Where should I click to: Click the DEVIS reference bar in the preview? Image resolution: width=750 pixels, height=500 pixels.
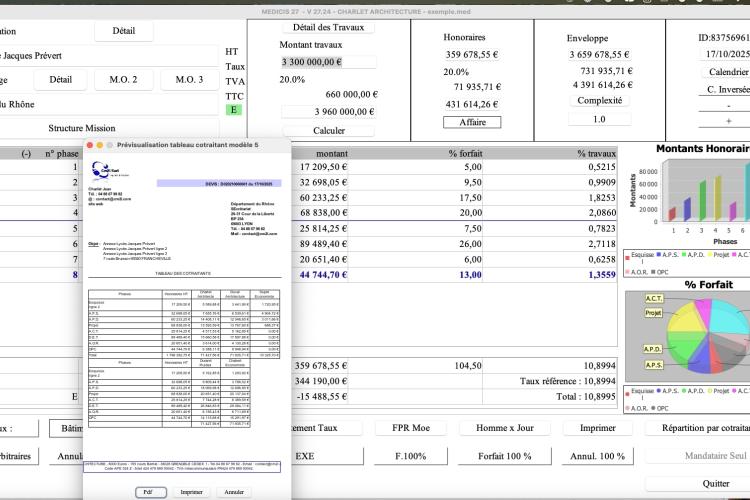click(x=219, y=183)
